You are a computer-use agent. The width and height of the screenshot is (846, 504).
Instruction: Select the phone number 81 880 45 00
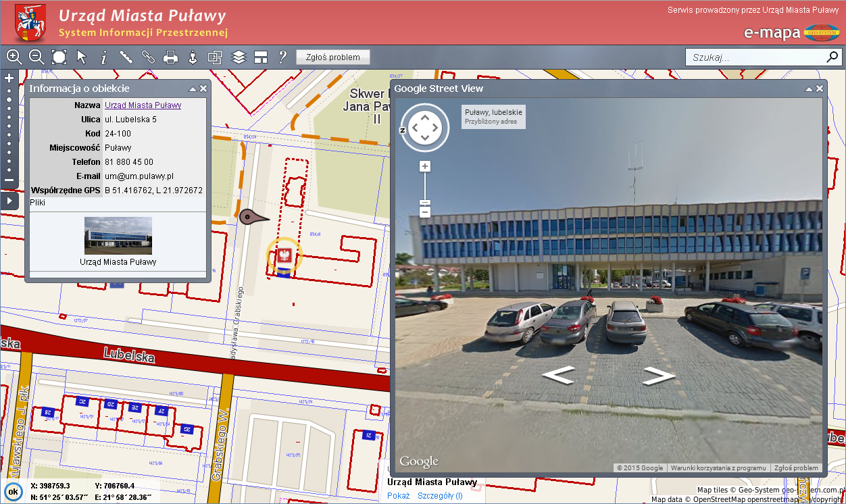pyautogui.click(x=129, y=162)
